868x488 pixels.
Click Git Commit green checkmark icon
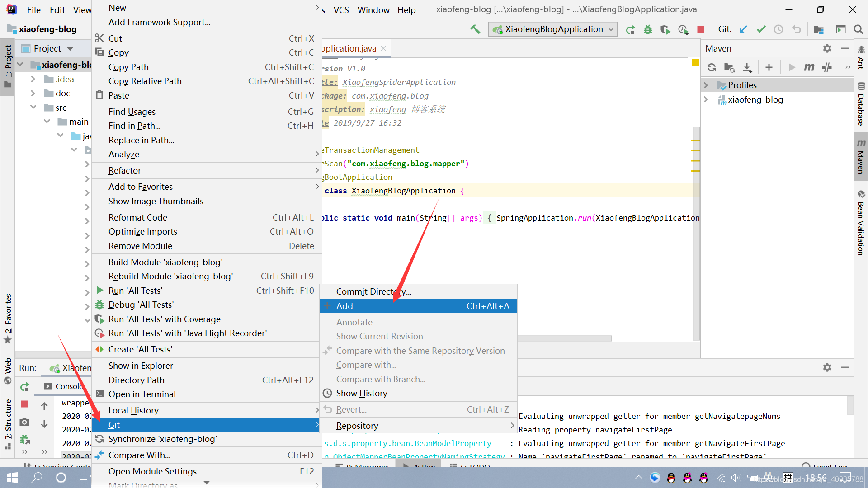click(x=761, y=29)
